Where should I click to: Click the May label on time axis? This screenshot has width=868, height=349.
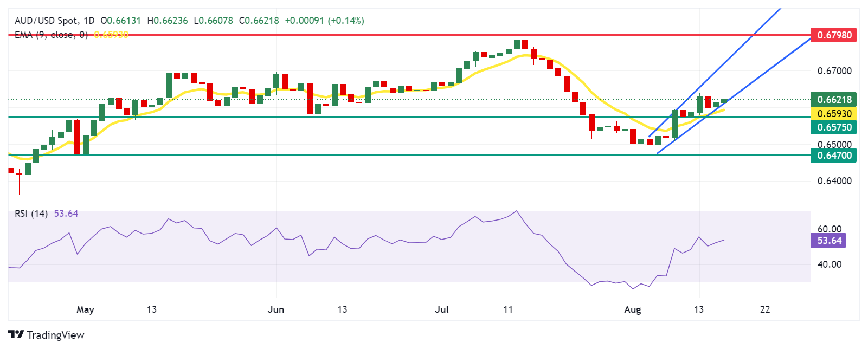pyautogui.click(x=85, y=309)
